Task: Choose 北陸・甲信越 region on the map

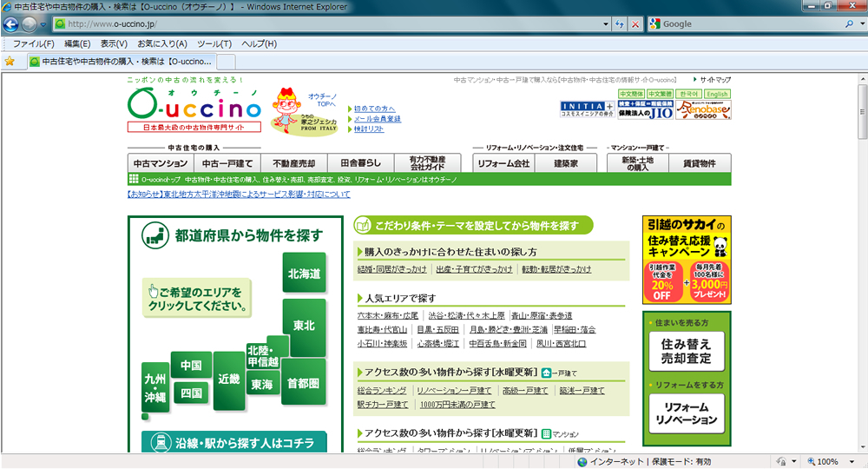Action: tap(263, 356)
